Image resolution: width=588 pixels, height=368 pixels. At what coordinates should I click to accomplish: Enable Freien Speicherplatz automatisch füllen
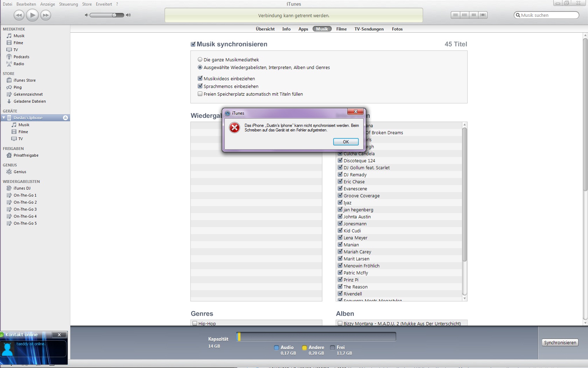coord(200,94)
